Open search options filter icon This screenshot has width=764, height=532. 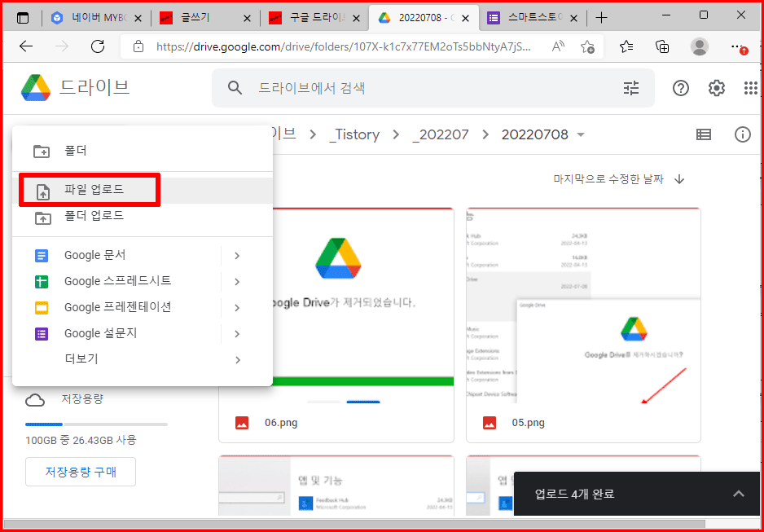tap(631, 88)
